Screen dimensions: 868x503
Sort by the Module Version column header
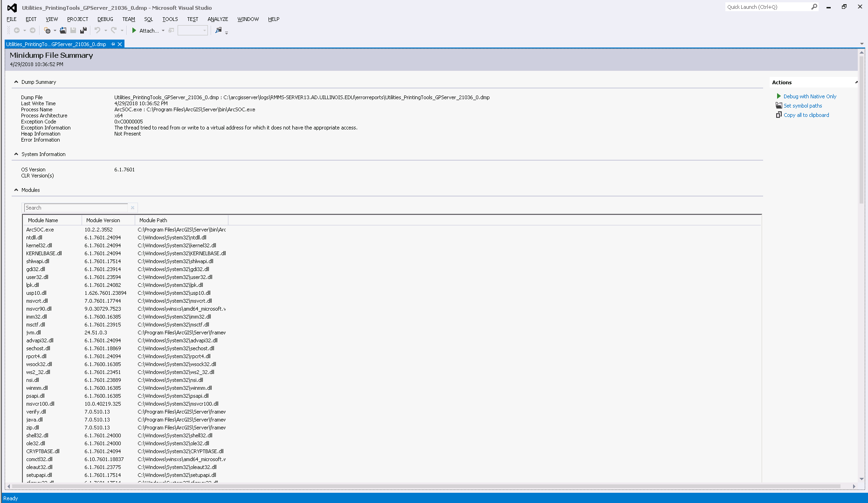click(x=108, y=220)
